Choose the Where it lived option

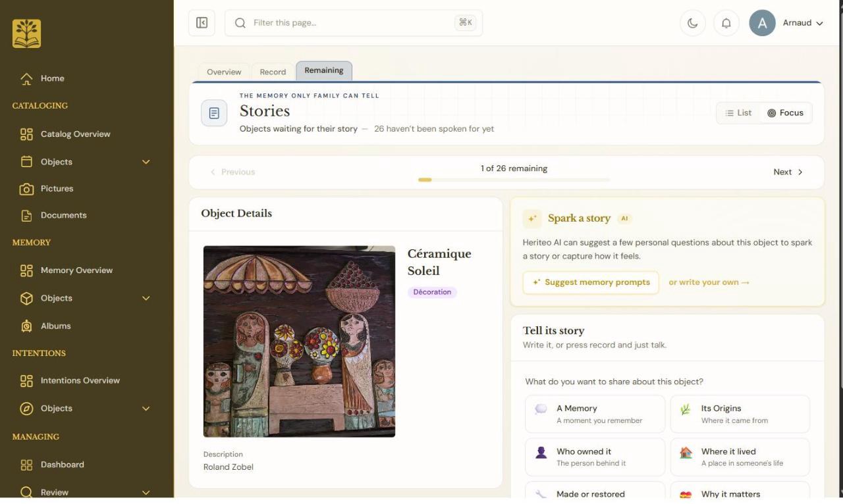[x=740, y=457]
